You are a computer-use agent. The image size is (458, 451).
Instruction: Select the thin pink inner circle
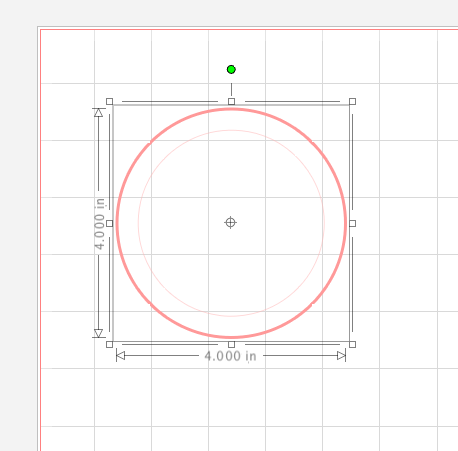point(231,130)
